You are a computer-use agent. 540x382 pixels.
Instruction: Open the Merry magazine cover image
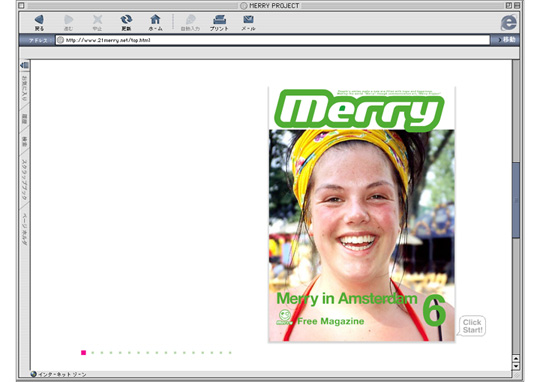(x=362, y=214)
